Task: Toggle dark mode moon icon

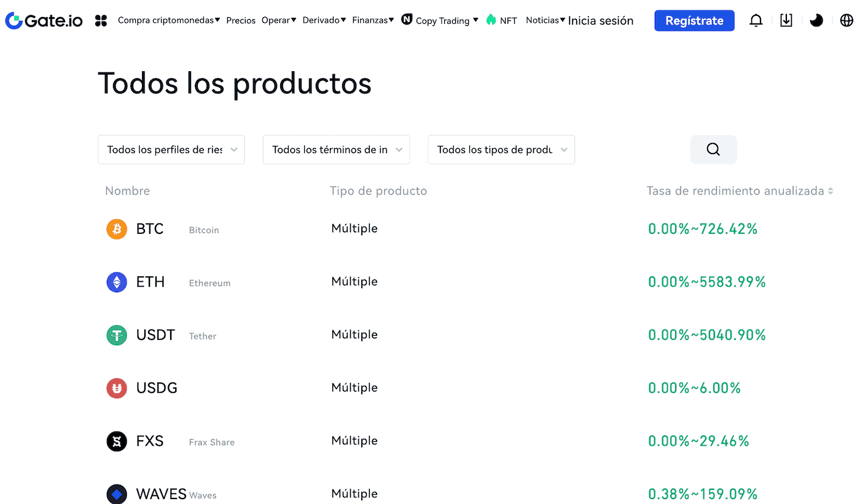Action: coord(816,20)
